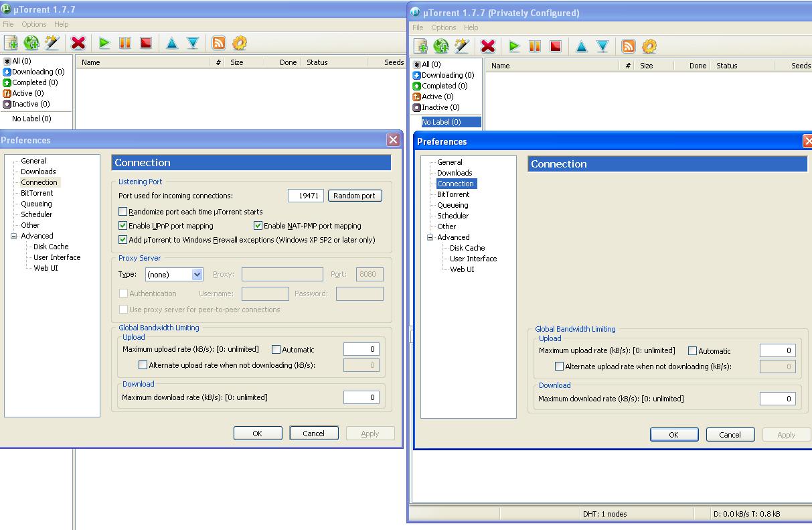Uncheck Add µTorrent to Windows Firewall exceptions
This screenshot has width=812, height=530.
(123, 240)
